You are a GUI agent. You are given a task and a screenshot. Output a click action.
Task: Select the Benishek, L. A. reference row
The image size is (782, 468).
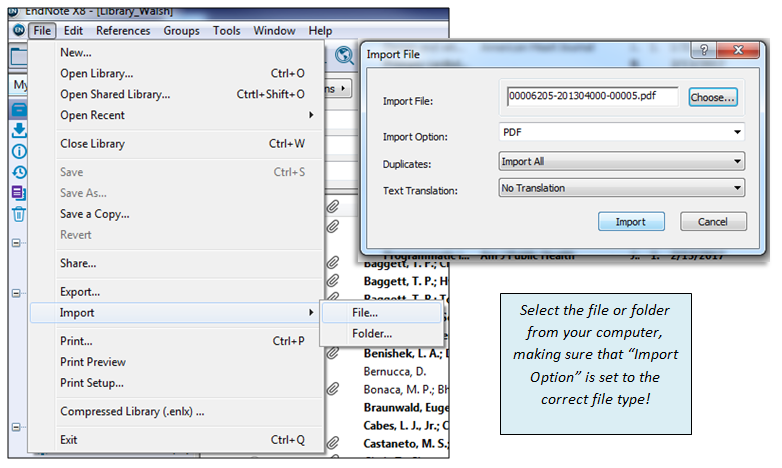pyautogui.click(x=406, y=354)
